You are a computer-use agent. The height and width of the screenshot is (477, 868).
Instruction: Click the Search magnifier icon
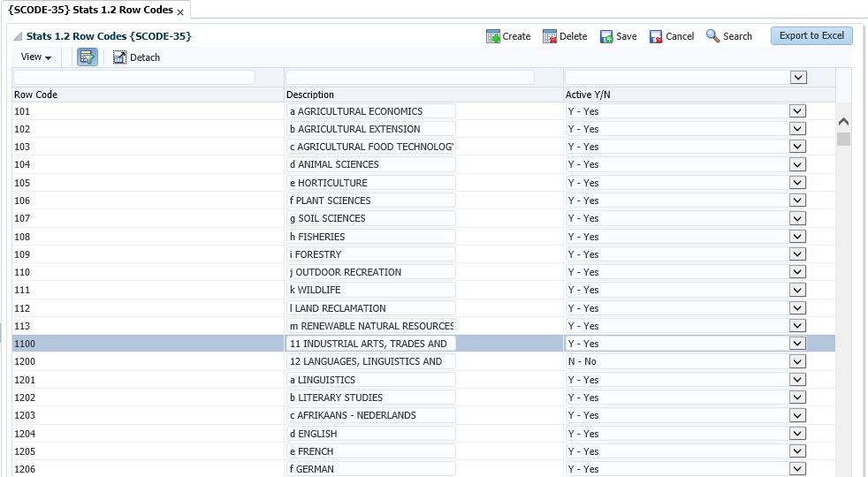713,36
